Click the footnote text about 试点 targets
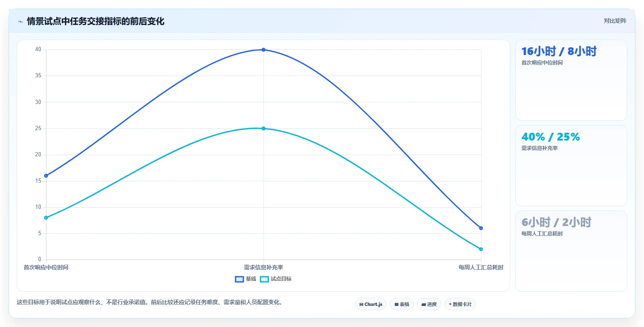644x327 pixels. pyautogui.click(x=150, y=302)
